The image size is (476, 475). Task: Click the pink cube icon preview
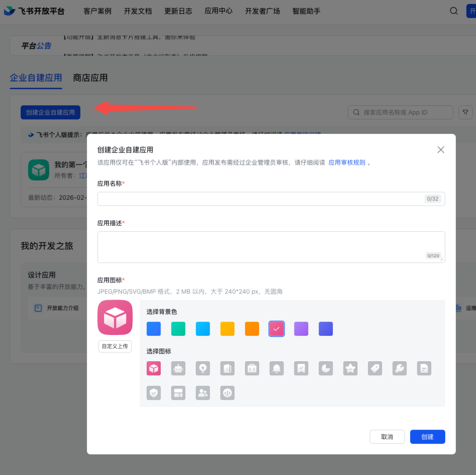[x=115, y=317]
